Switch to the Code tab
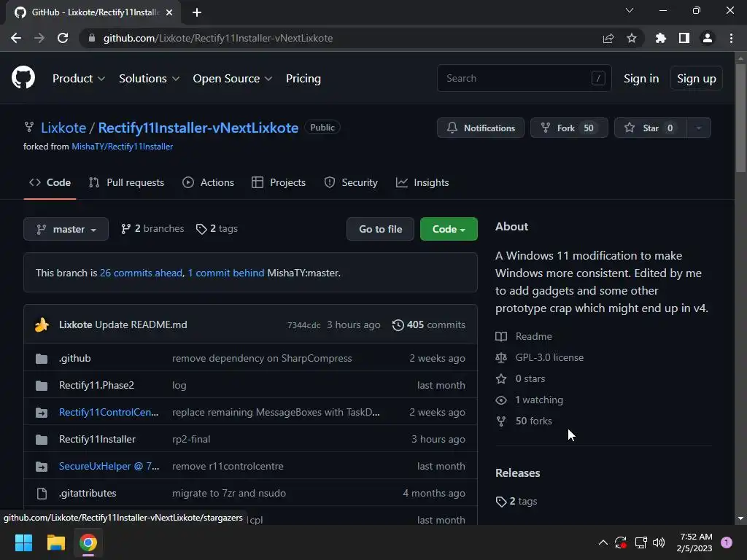The image size is (747, 560). [x=50, y=182]
